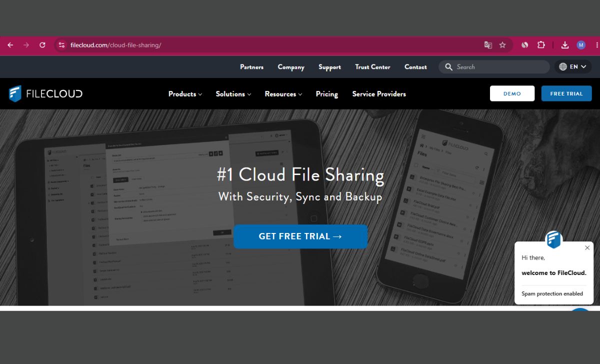Go back using the browser back arrow

10,45
